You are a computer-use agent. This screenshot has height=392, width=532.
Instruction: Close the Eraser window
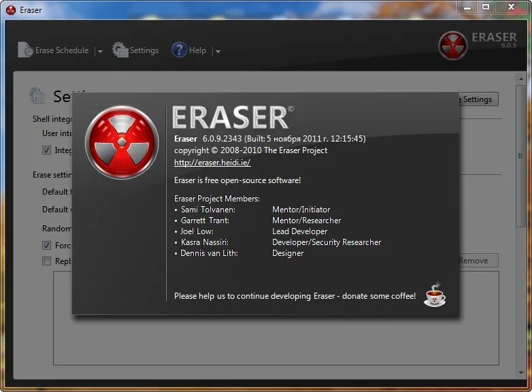(x=512, y=7)
